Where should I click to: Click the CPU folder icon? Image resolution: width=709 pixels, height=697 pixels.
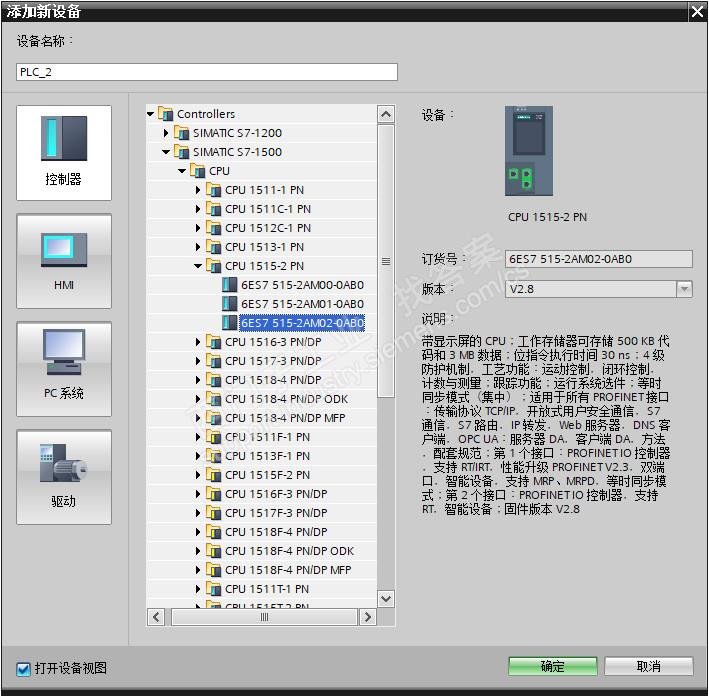[198, 171]
